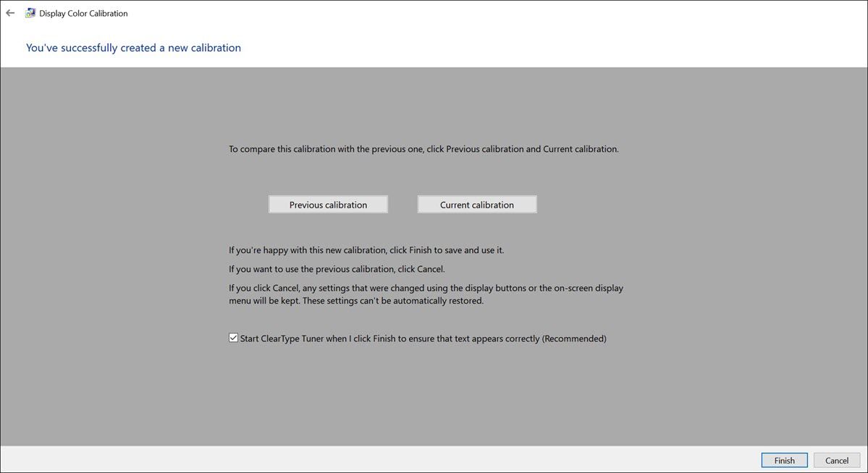Viewport: 868px width, 473px height.
Task: Click Previous calibration to preview old settings
Action: (328, 204)
